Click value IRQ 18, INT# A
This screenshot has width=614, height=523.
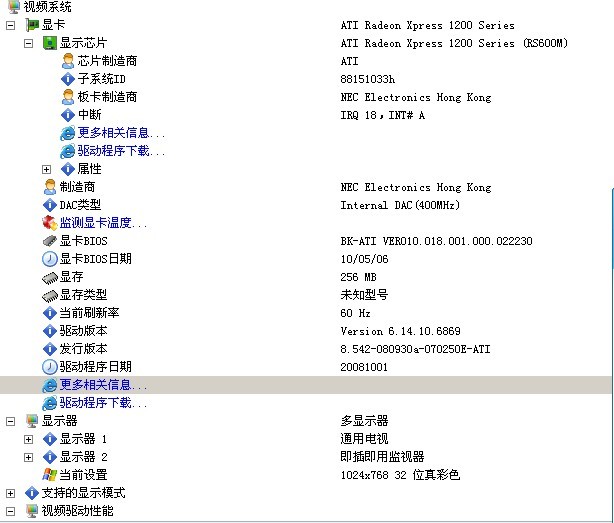coord(383,115)
